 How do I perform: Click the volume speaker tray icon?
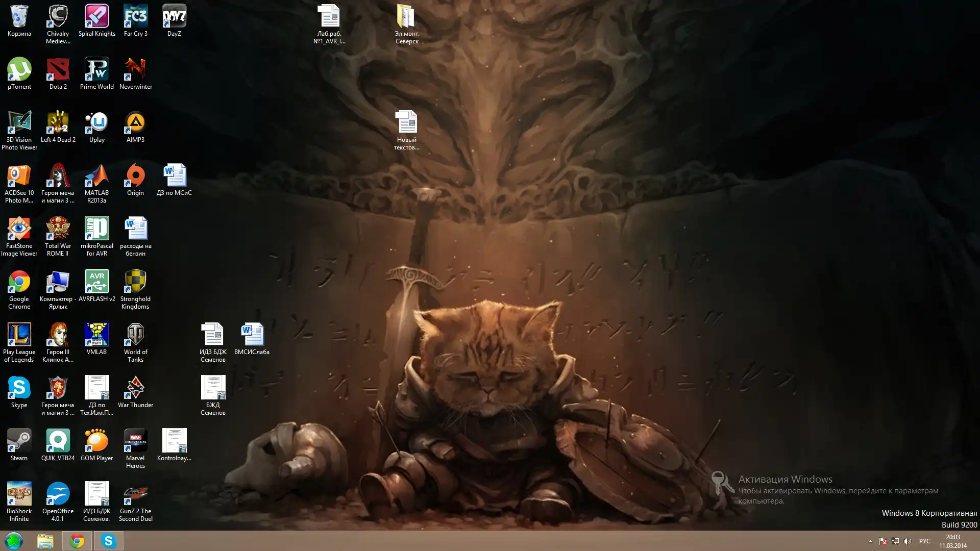908,541
